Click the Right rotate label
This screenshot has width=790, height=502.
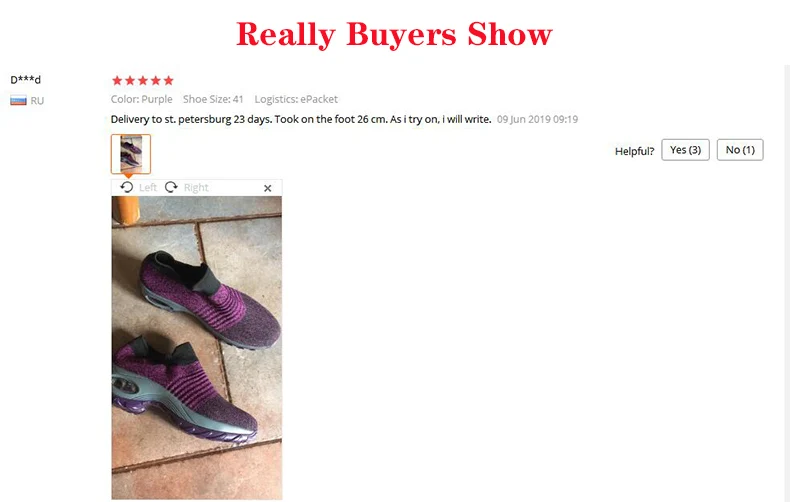(x=196, y=187)
